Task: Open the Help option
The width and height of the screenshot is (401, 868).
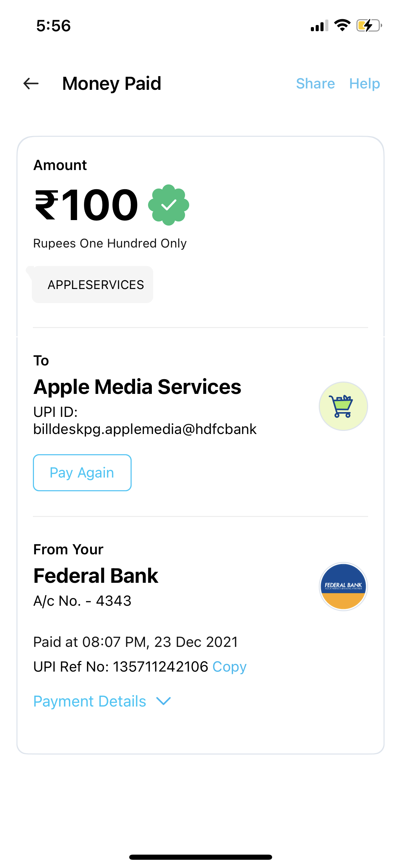Action: pos(364,84)
